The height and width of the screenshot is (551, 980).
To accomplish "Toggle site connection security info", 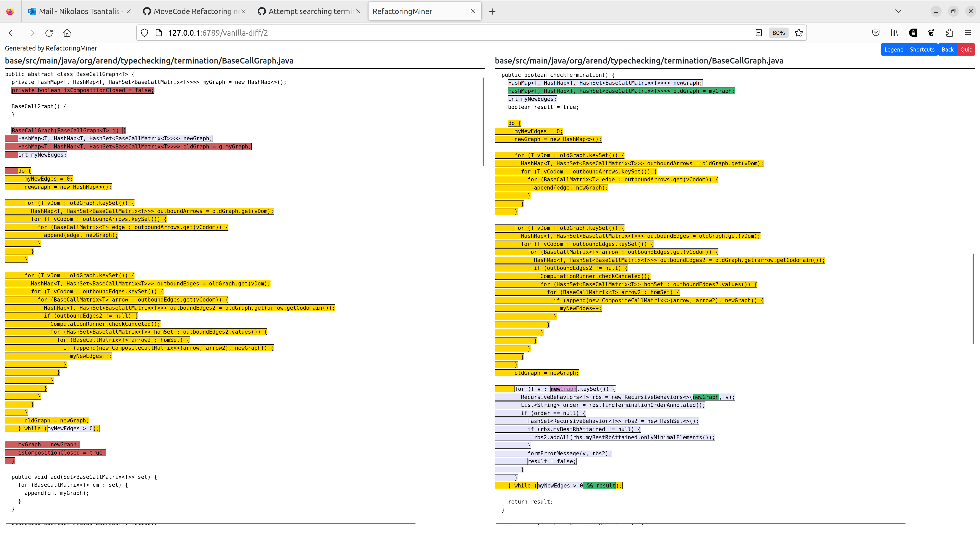I will pos(159,33).
